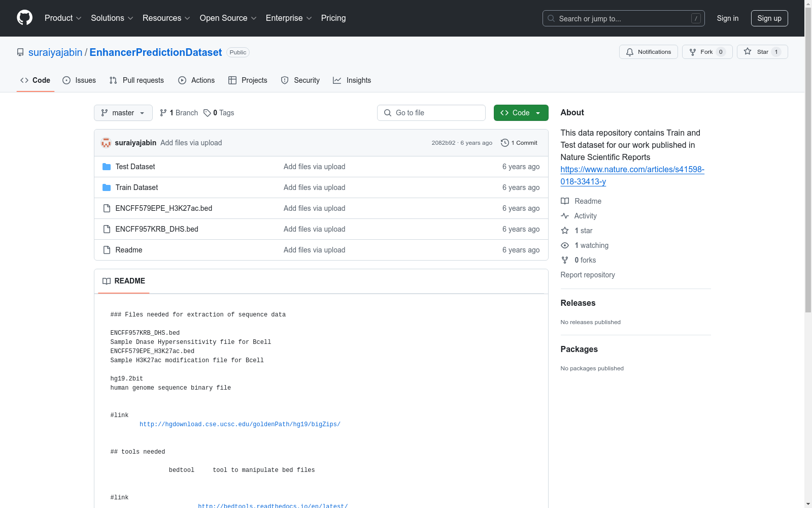812x508 pixels.
Task: Click the tag icon next to 0 Tags
Action: 207,113
